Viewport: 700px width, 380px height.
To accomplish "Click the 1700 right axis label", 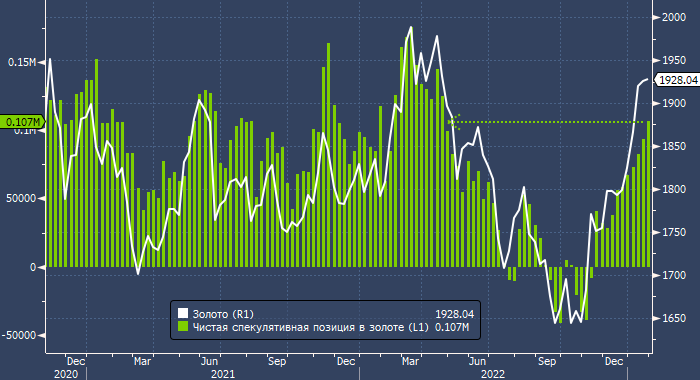I will pos(674,275).
